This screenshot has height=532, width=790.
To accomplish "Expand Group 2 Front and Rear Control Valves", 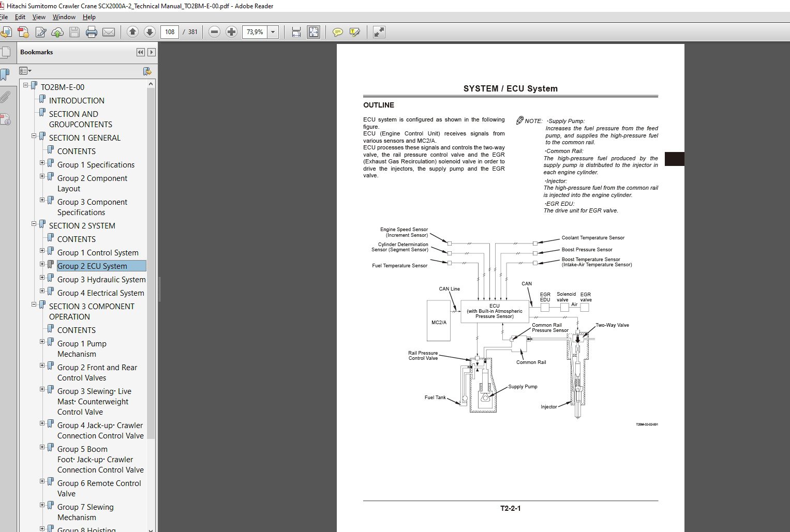I will pos(42,366).
